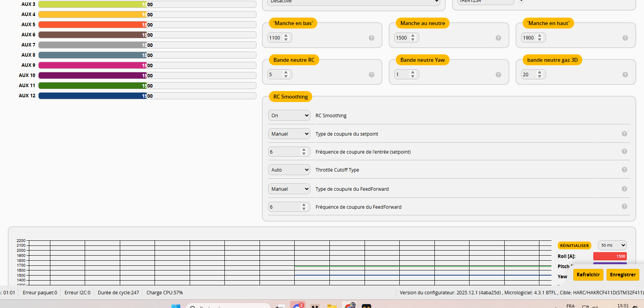Click the orange AUX 5 channel bar
The image size is (644, 308).
click(147, 25)
